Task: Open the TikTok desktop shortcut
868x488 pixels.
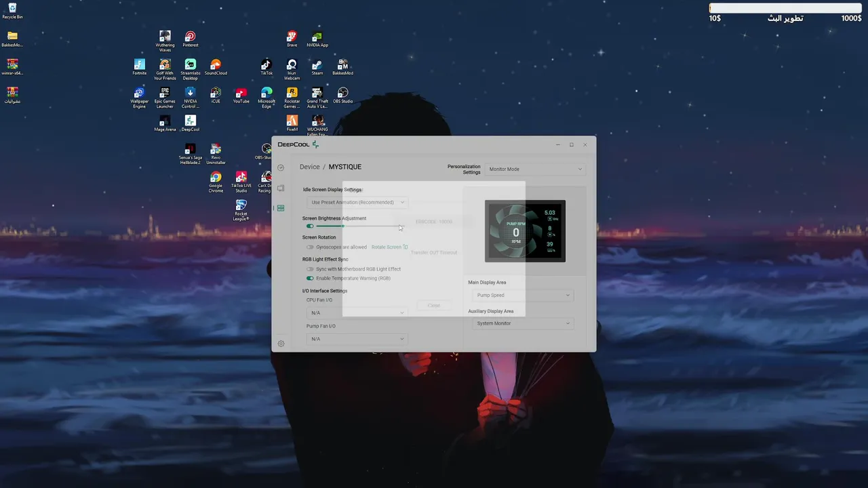Action: [267, 67]
